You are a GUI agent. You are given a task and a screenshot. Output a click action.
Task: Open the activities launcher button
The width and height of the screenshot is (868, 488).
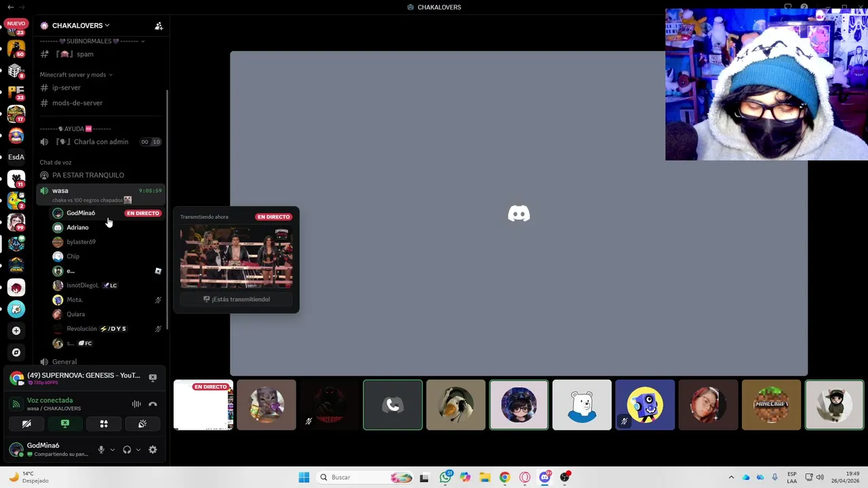coord(104,424)
